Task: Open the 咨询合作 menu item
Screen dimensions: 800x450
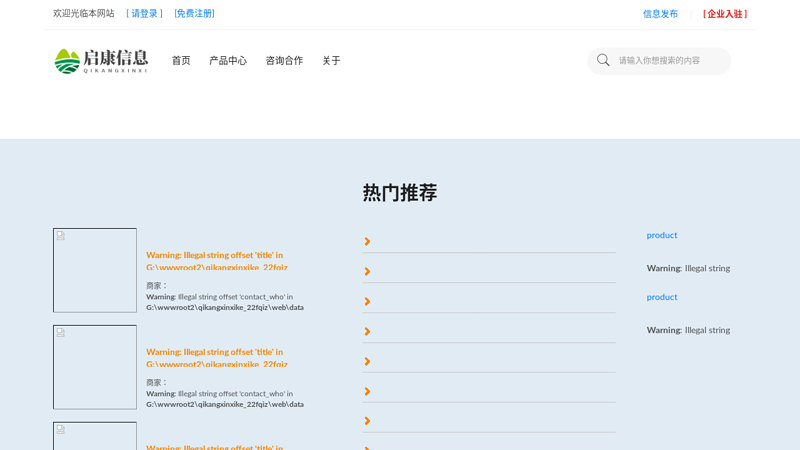Action: pyautogui.click(x=284, y=61)
